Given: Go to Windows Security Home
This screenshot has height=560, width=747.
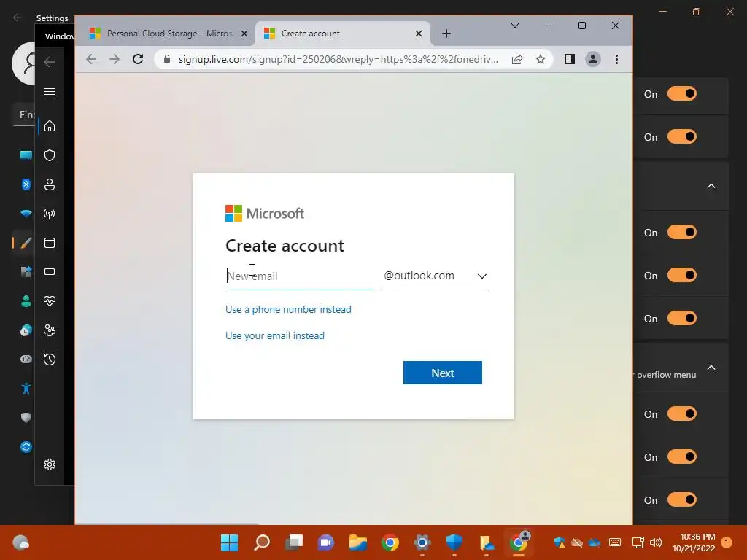Looking at the screenshot, I should tap(50, 126).
